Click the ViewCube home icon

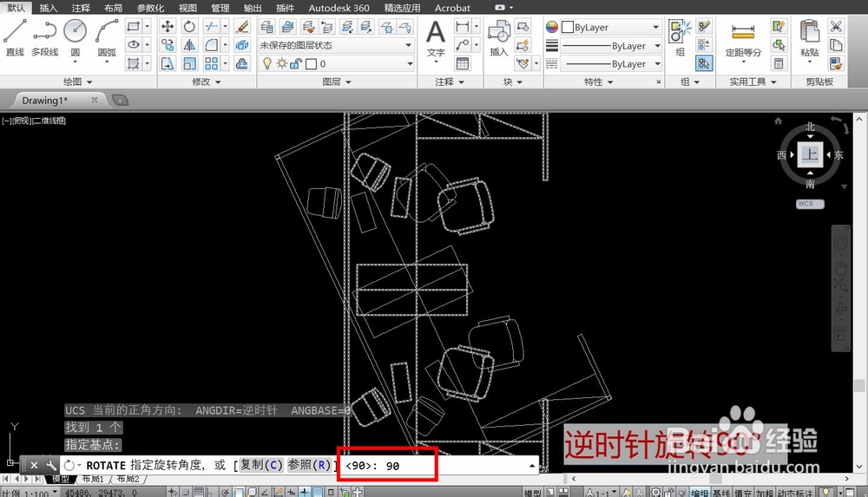(778, 121)
